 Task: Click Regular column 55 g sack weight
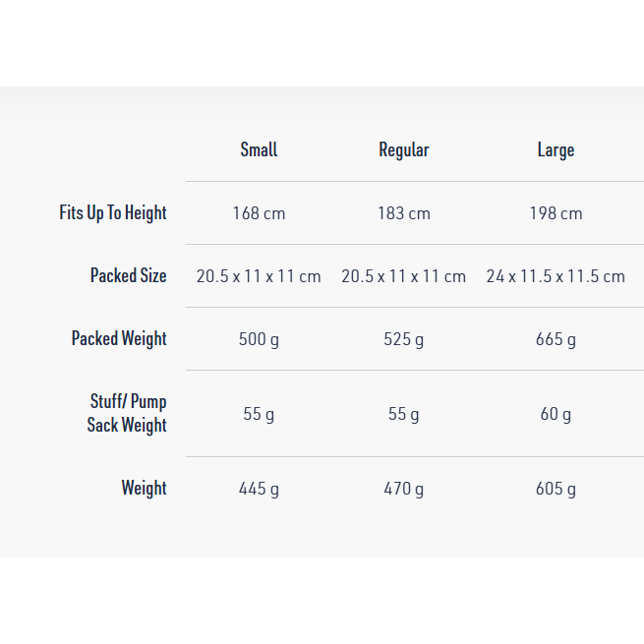coord(404,414)
